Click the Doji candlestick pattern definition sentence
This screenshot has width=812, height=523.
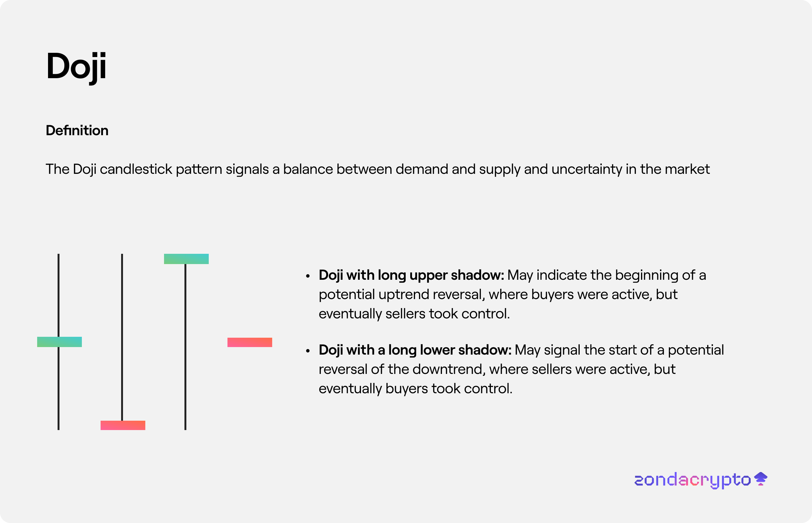(x=377, y=169)
